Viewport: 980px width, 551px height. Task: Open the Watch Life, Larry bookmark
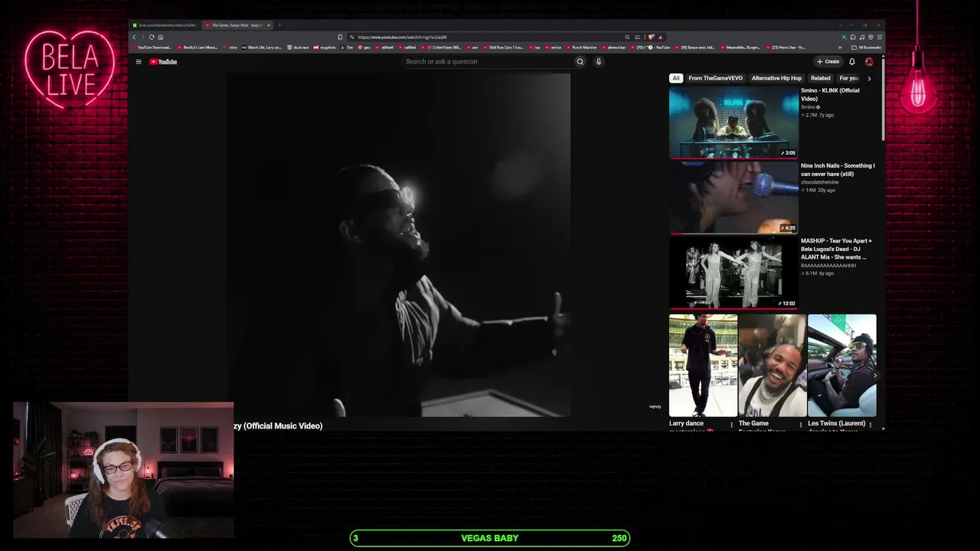(x=263, y=47)
